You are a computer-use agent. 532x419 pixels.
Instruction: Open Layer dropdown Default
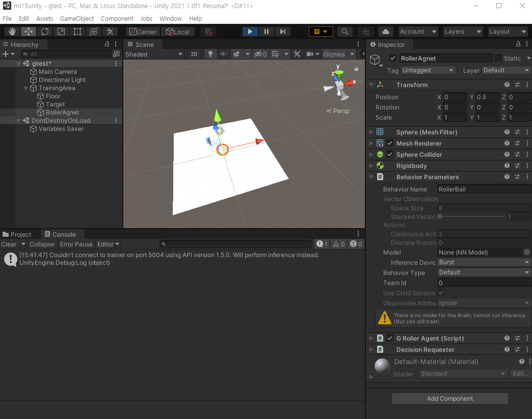point(506,70)
